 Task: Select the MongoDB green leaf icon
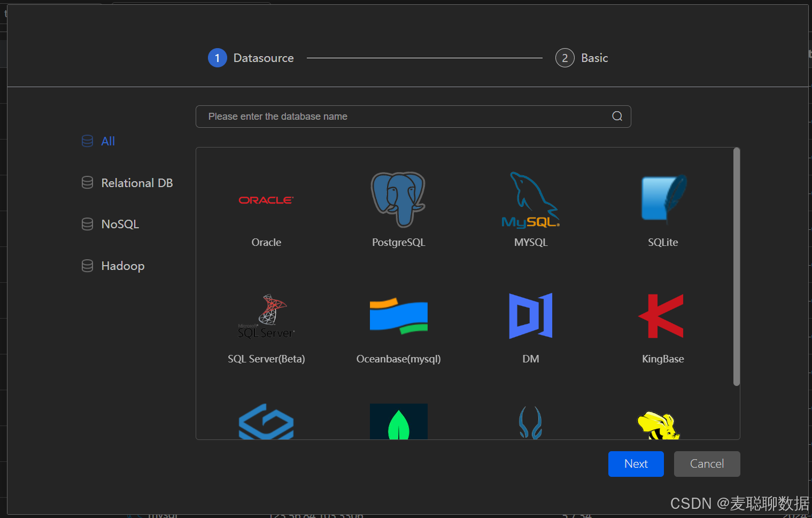(x=399, y=422)
